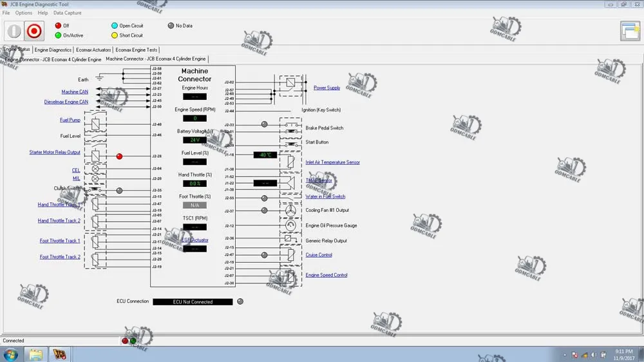The image size is (644, 362).
Task: Open the Options menu
Action: click(x=24, y=13)
